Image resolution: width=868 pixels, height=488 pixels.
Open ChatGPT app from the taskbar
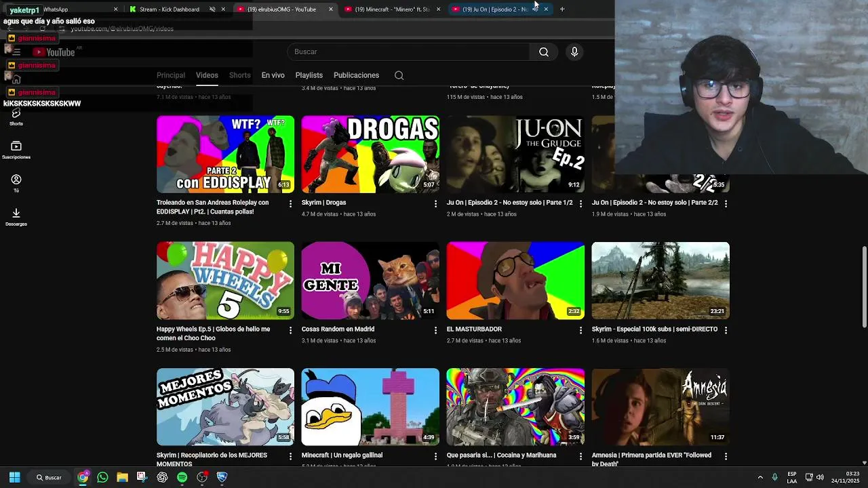pyautogui.click(x=162, y=477)
